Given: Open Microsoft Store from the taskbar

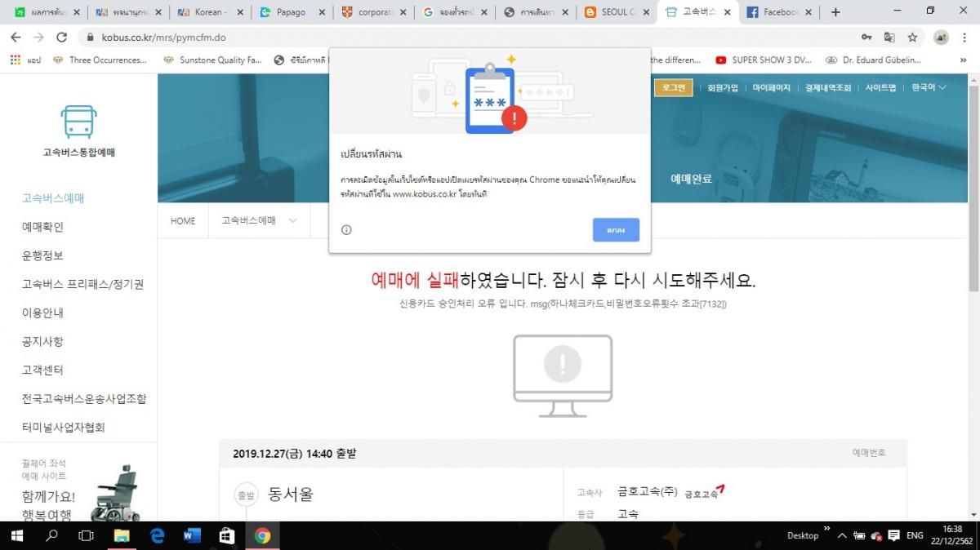Looking at the screenshot, I should [227, 535].
